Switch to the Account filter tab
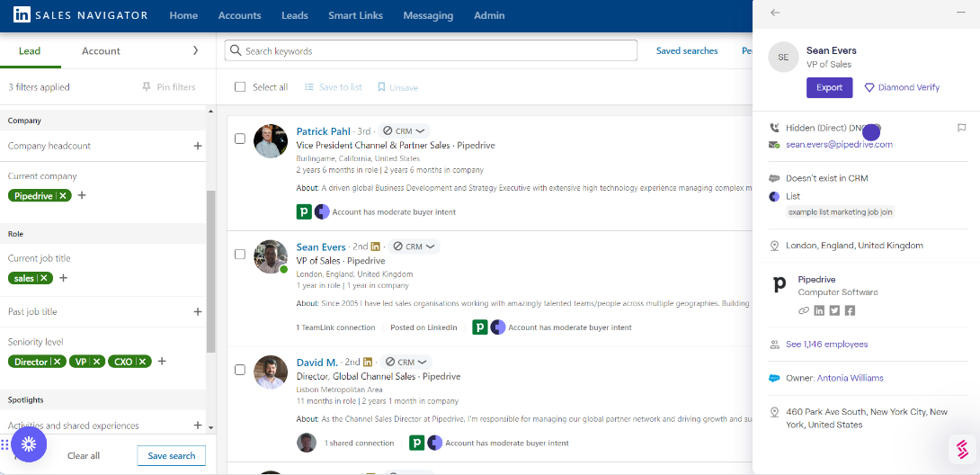This screenshot has height=475, width=980. pos(101,50)
